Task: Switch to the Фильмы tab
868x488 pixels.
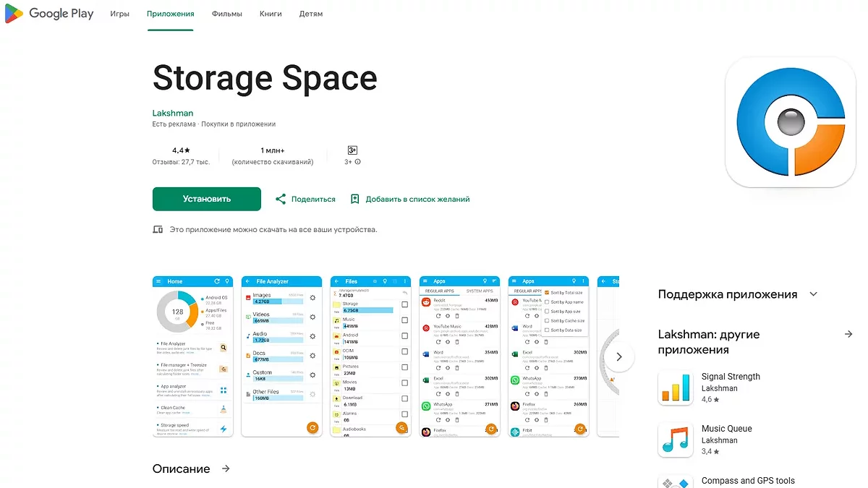Action: pos(227,14)
